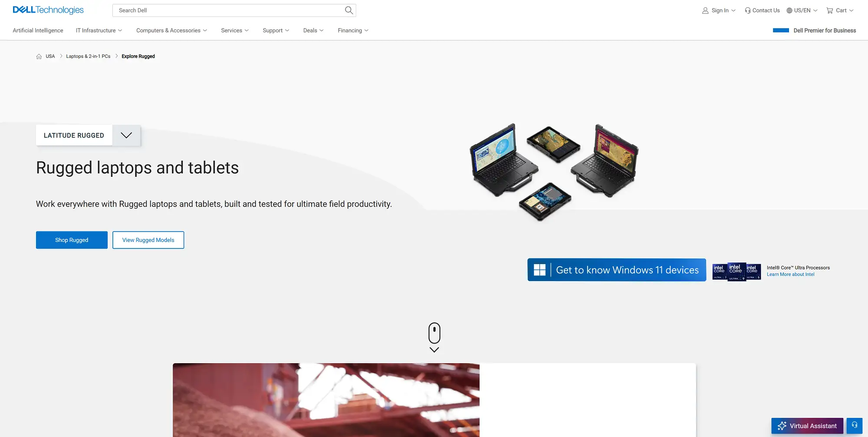
Task: Open the Cart dropdown
Action: [x=840, y=10]
